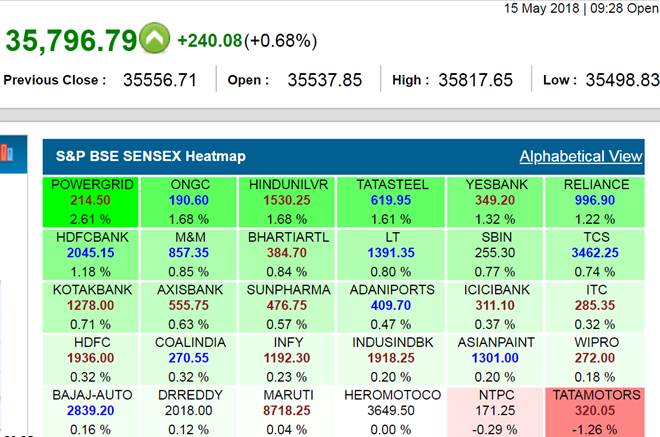
Task: Open the Alphabetical View link
Action: tap(580, 156)
